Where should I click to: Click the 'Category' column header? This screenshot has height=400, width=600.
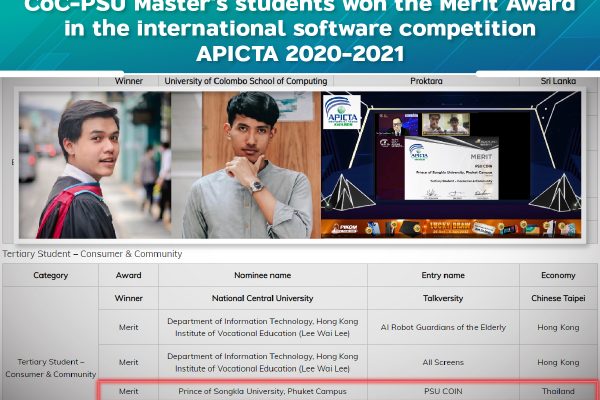click(51, 275)
